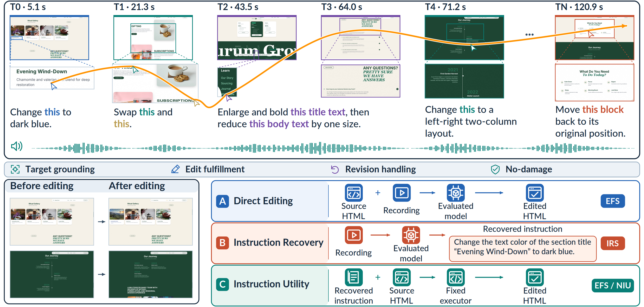Click the blue Evaluated model chip icon
Screen dimensions: 644x307
coord(456,193)
